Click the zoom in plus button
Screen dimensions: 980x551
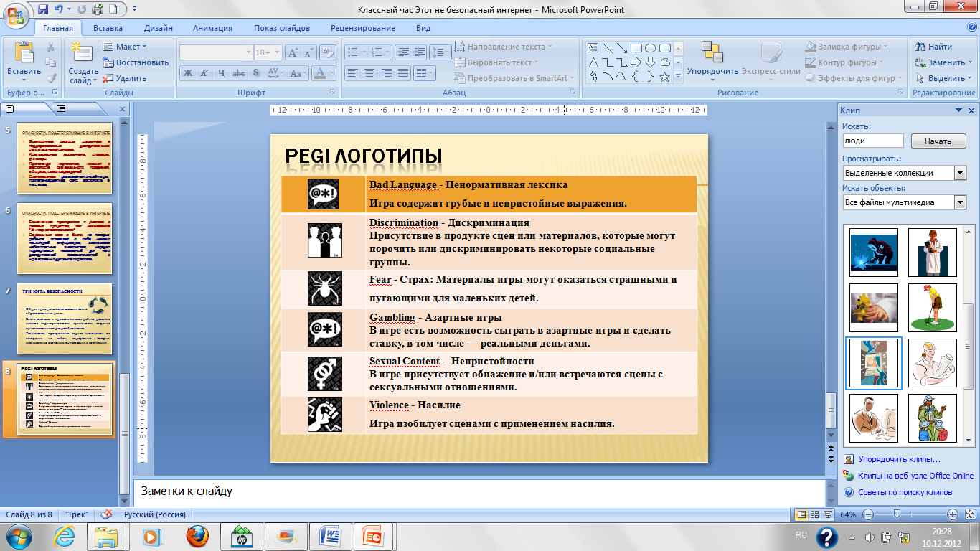pos(953,514)
